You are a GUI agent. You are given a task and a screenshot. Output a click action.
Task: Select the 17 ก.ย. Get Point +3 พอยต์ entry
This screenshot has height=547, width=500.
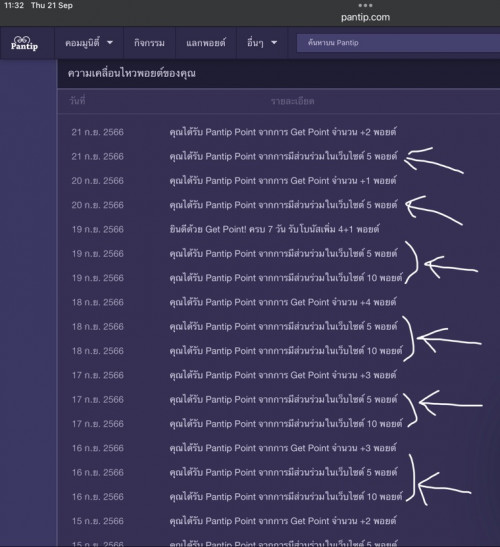[283, 375]
